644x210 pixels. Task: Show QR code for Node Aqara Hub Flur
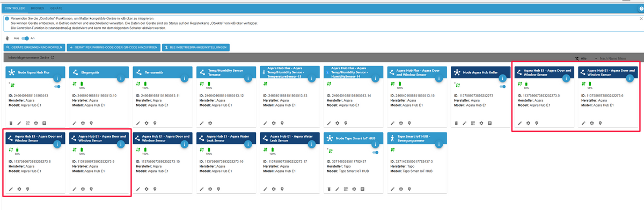tap(28, 123)
